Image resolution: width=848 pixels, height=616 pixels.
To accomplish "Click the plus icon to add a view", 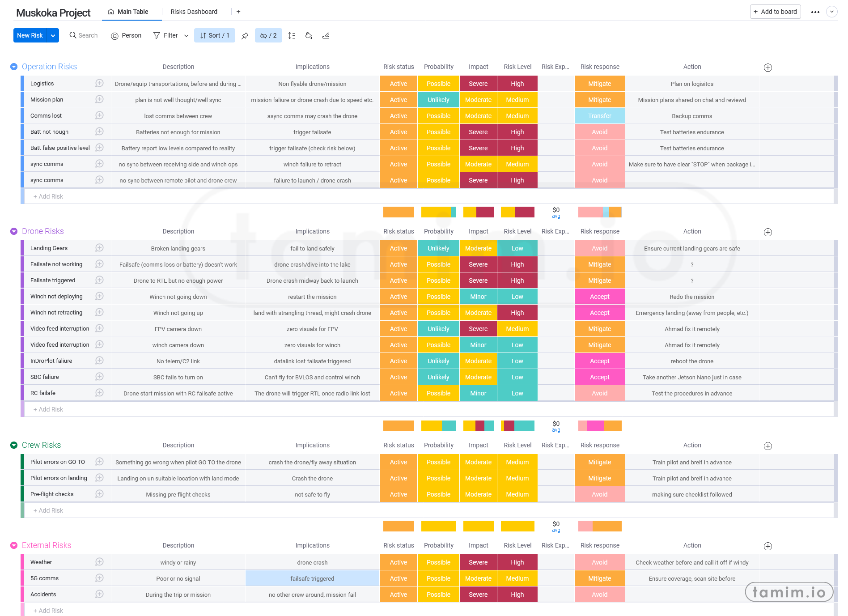I will (x=238, y=12).
